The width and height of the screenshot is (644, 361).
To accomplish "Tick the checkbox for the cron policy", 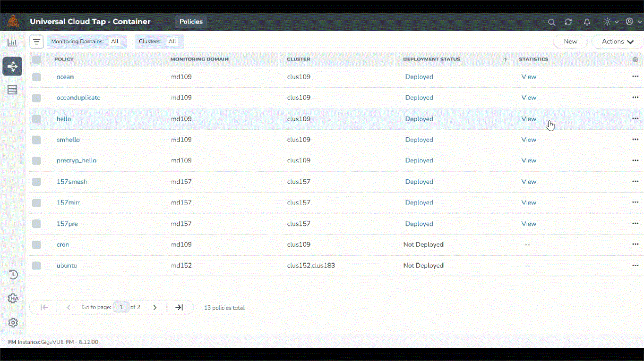I will pos(36,245).
